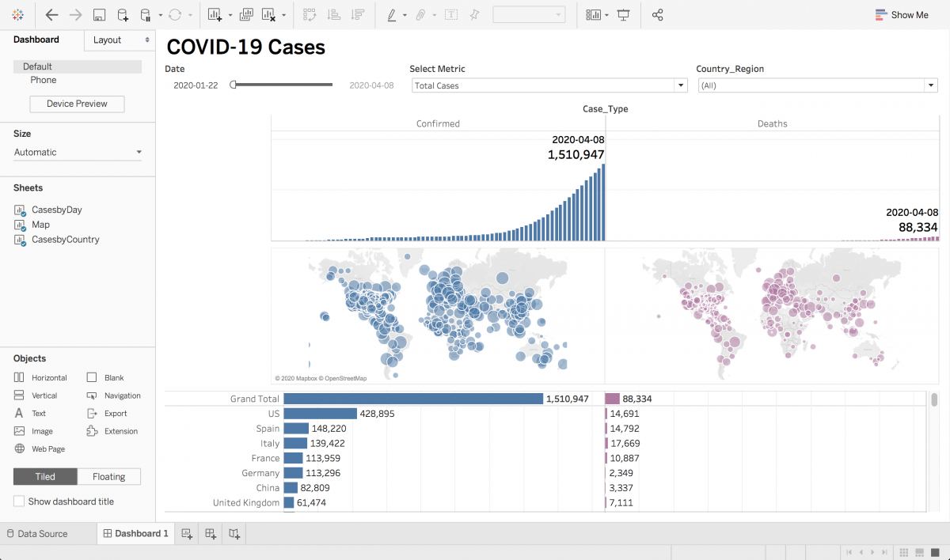Screen dimensions: 950x560
Task: Enable the Show dashboard title checkbox
Action: coord(19,501)
